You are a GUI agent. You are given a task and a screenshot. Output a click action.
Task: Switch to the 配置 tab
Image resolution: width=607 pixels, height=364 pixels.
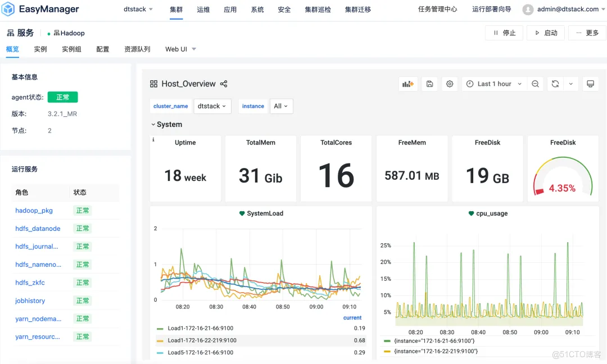[x=103, y=49]
